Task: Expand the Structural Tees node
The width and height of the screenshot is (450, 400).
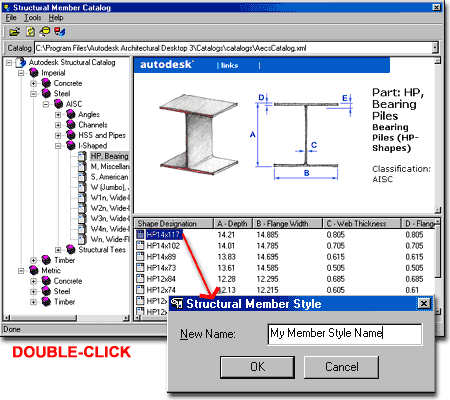Action: point(58,250)
